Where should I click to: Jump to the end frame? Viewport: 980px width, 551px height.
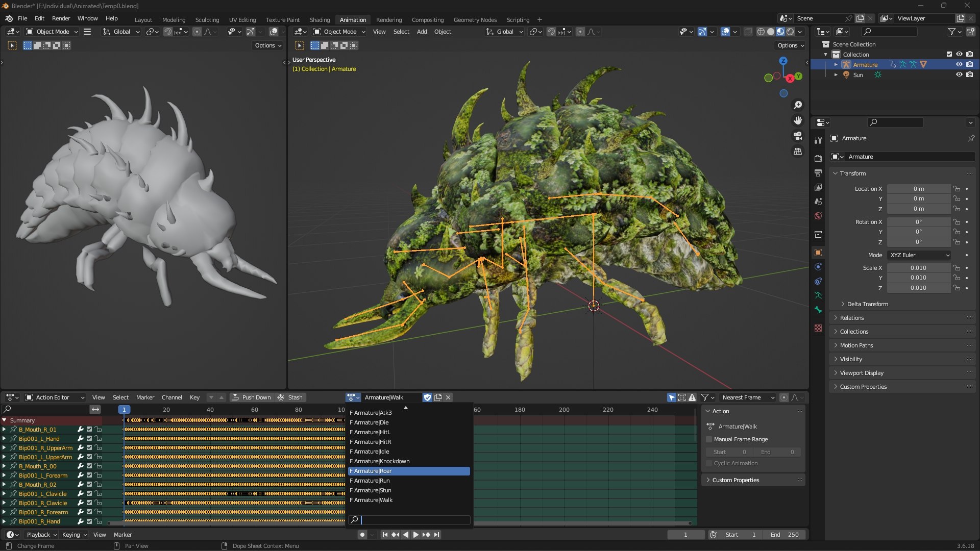pyautogui.click(x=436, y=535)
